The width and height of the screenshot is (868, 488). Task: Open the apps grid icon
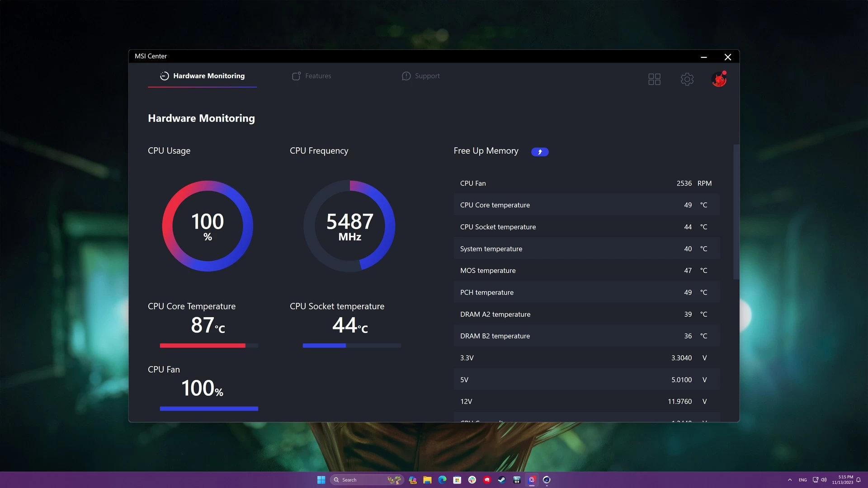[654, 80]
